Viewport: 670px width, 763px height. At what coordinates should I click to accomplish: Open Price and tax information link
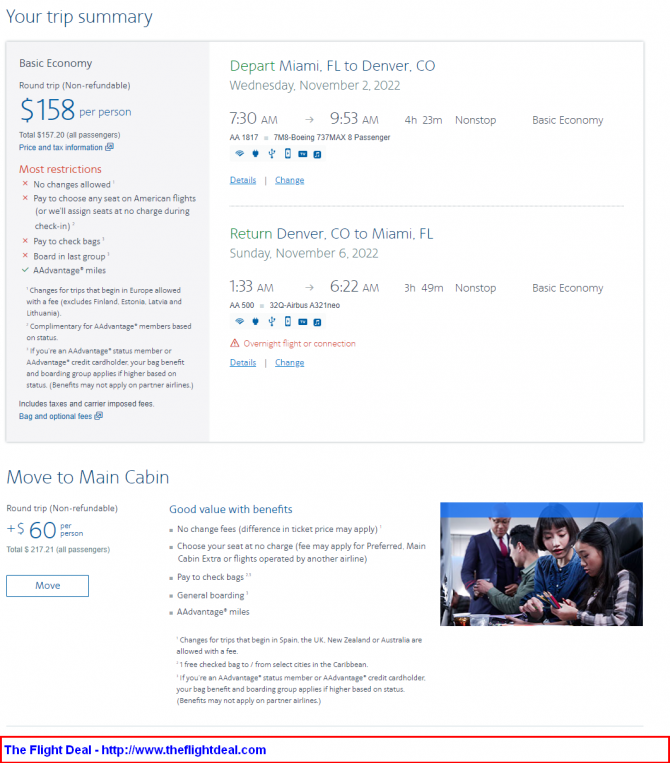[66, 147]
